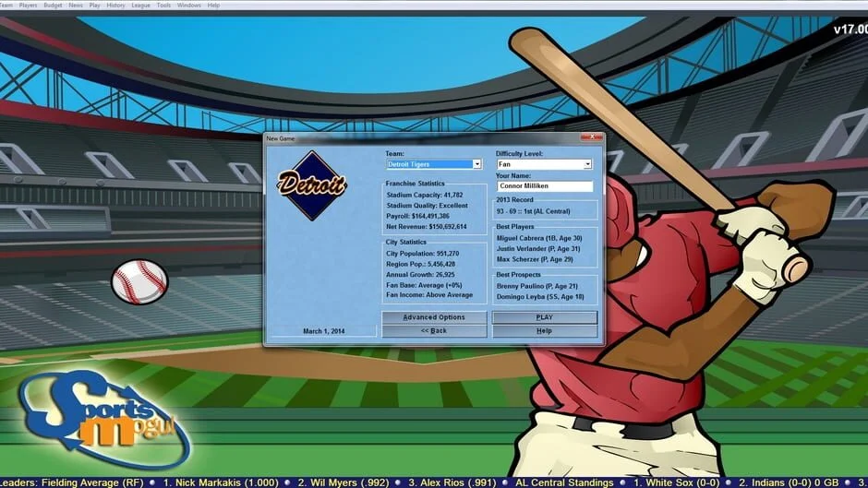868x488 pixels.
Task: Click the Detroit team logo in dialog
Action: pyautogui.click(x=311, y=185)
